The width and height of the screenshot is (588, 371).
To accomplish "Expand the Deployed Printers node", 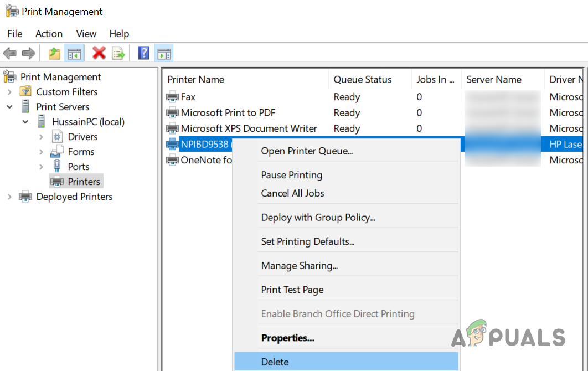I will 10,197.
